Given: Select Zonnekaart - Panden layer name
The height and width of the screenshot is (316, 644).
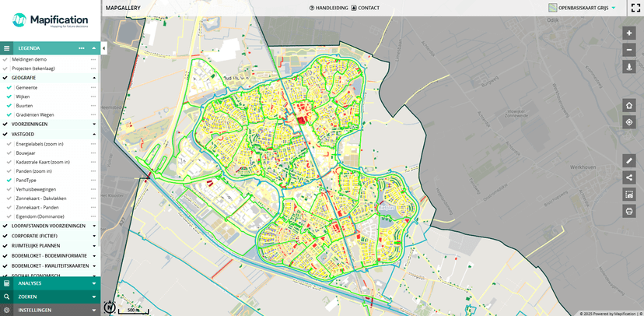Looking at the screenshot, I should [37, 207].
